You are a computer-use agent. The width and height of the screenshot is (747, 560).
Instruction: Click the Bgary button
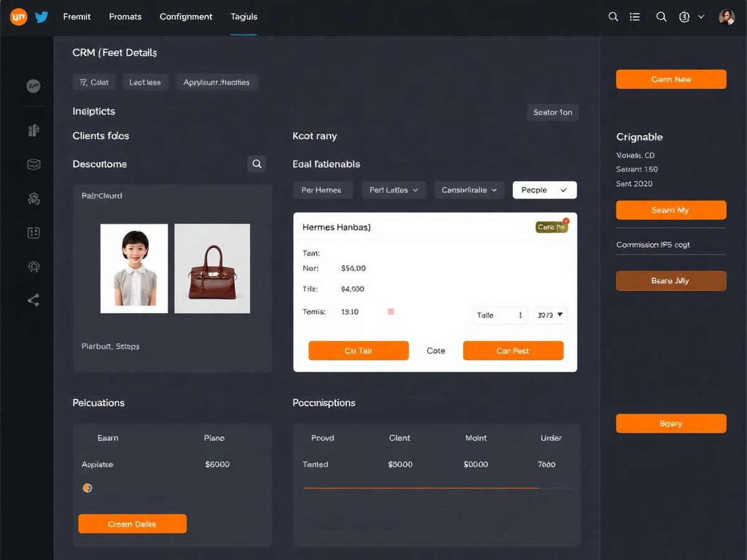(671, 423)
